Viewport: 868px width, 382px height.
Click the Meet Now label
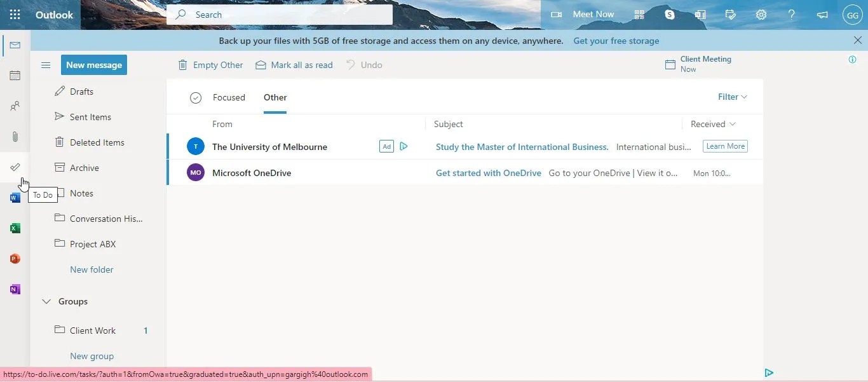[593, 14]
